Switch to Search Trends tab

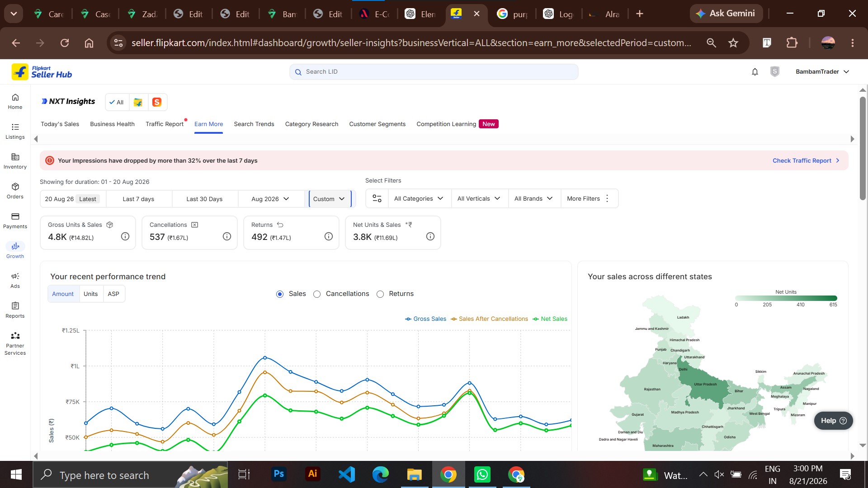254,124
